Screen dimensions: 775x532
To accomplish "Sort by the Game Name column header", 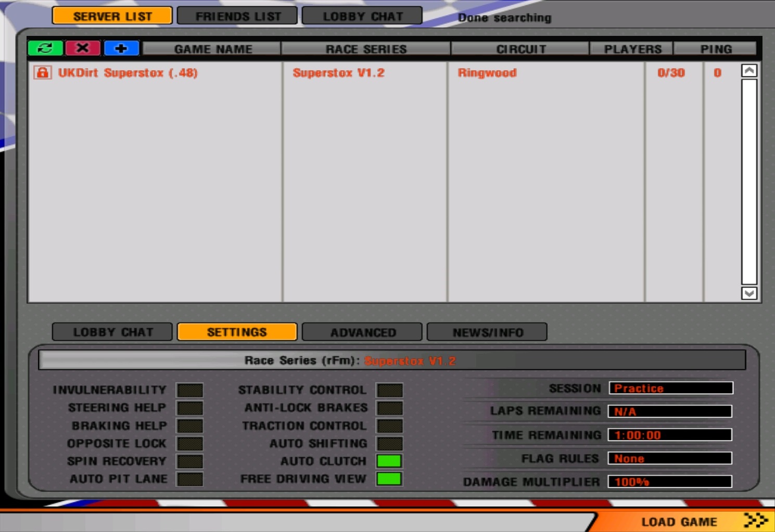I will click(212, 49).
